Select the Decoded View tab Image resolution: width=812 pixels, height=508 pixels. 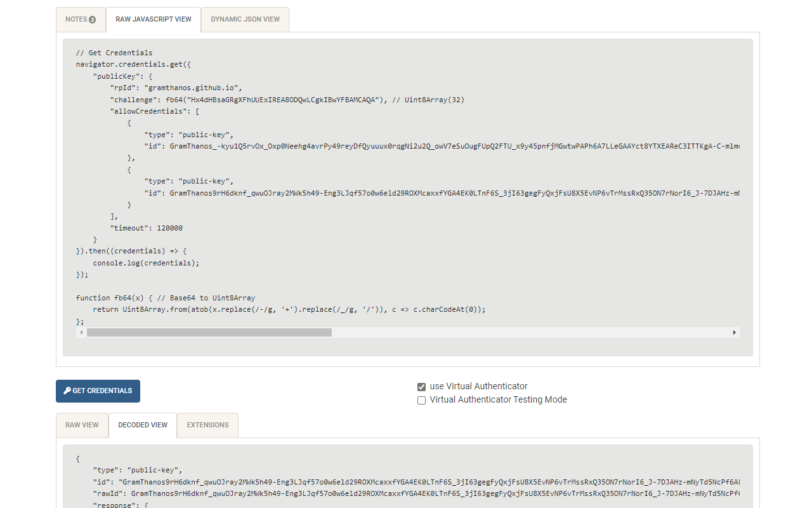coord(143,425)
